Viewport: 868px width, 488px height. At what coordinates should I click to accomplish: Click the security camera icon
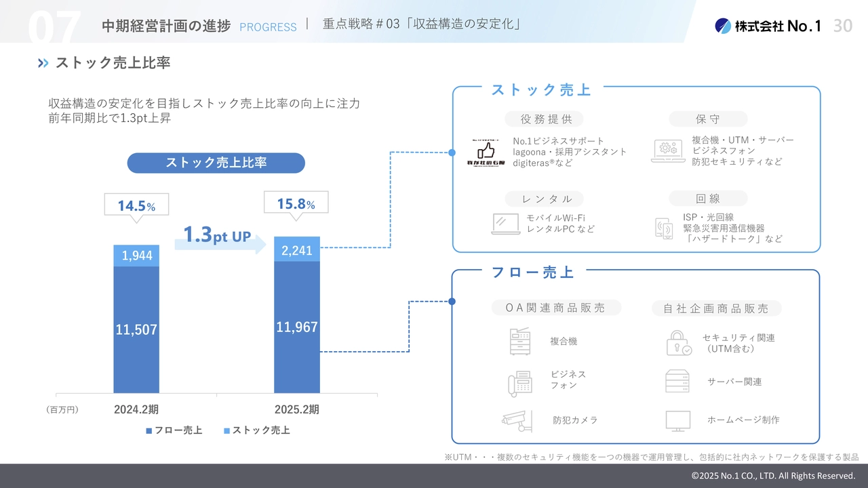coord(518,420)
